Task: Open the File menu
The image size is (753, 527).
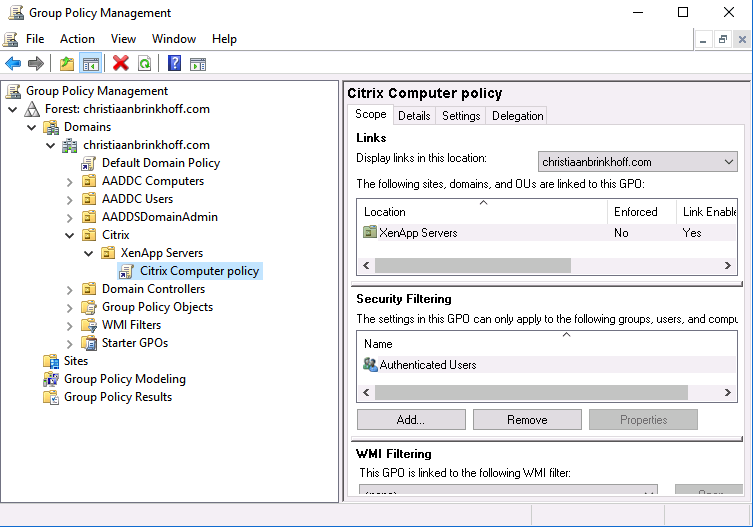Action: tap(35, 39)
